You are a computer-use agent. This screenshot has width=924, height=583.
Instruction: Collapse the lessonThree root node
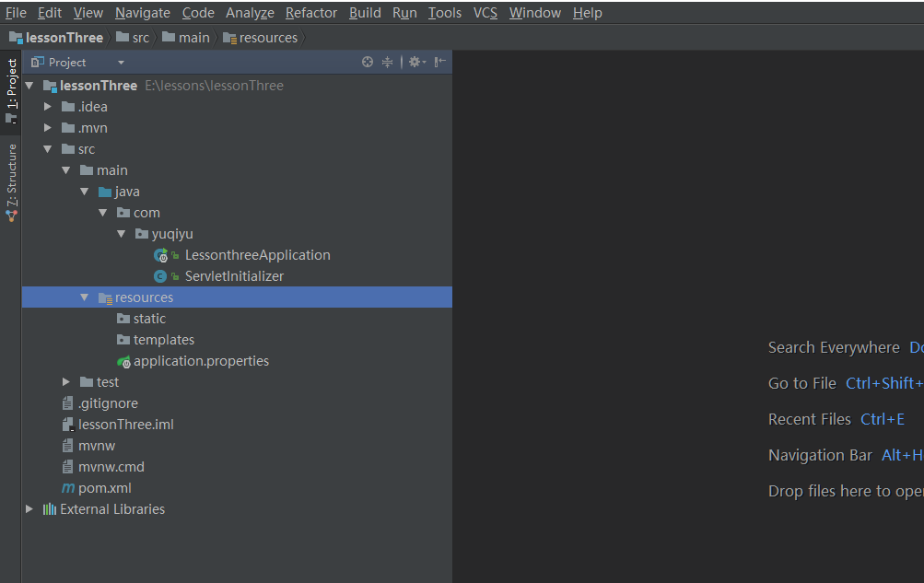[x=29, y=86]
